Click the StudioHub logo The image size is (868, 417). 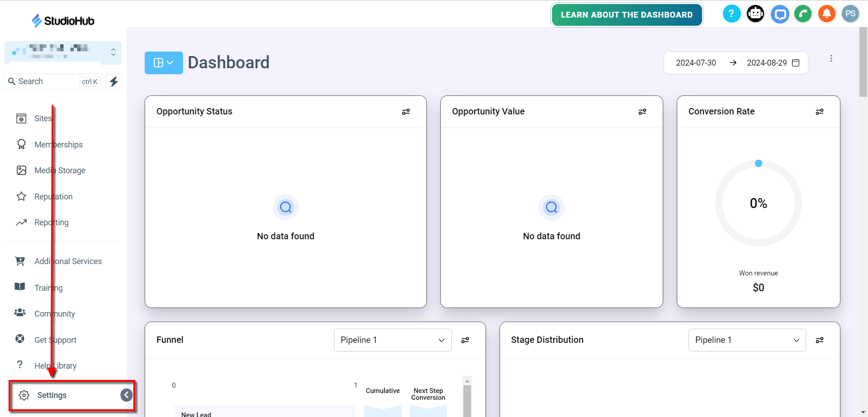click(63, 20)
